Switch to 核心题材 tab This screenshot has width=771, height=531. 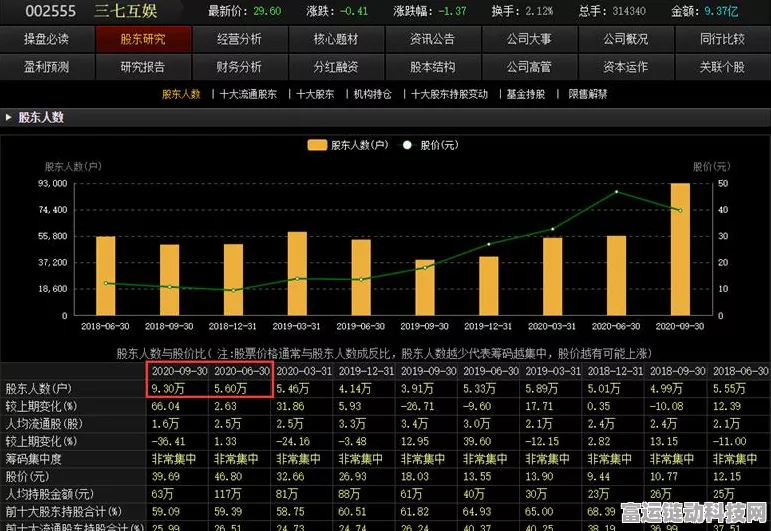(336, 39)
